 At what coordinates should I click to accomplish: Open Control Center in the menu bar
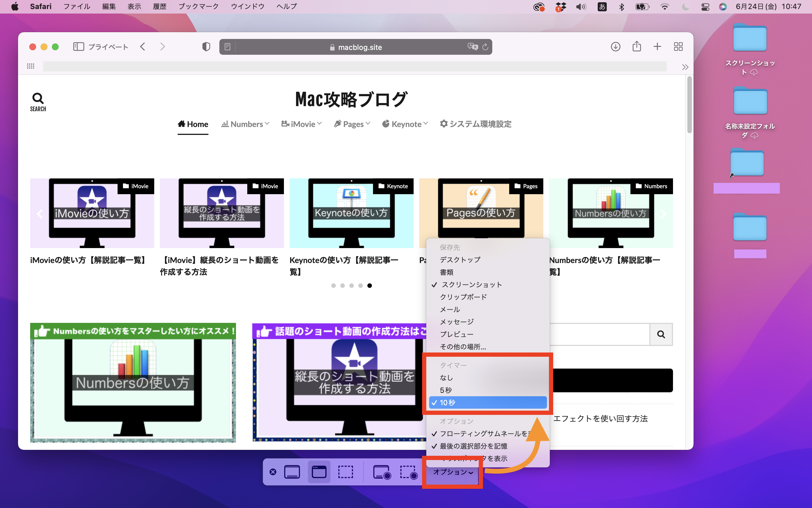point(705,7)
